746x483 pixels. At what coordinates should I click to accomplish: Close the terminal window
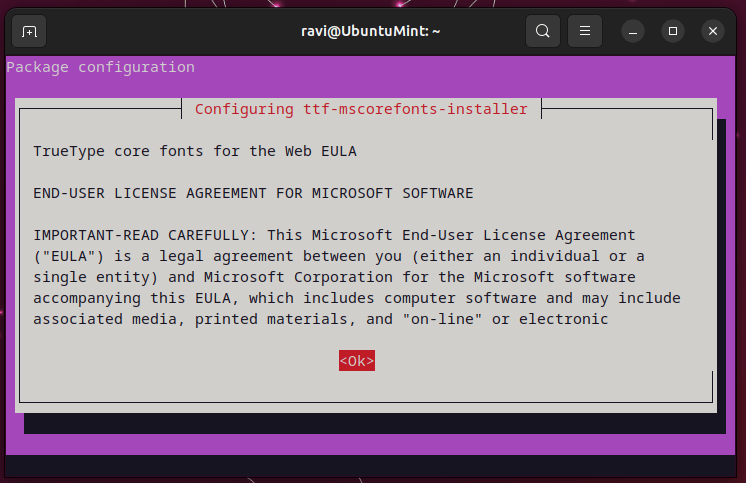pyautogui.click(x=713, y=31)
